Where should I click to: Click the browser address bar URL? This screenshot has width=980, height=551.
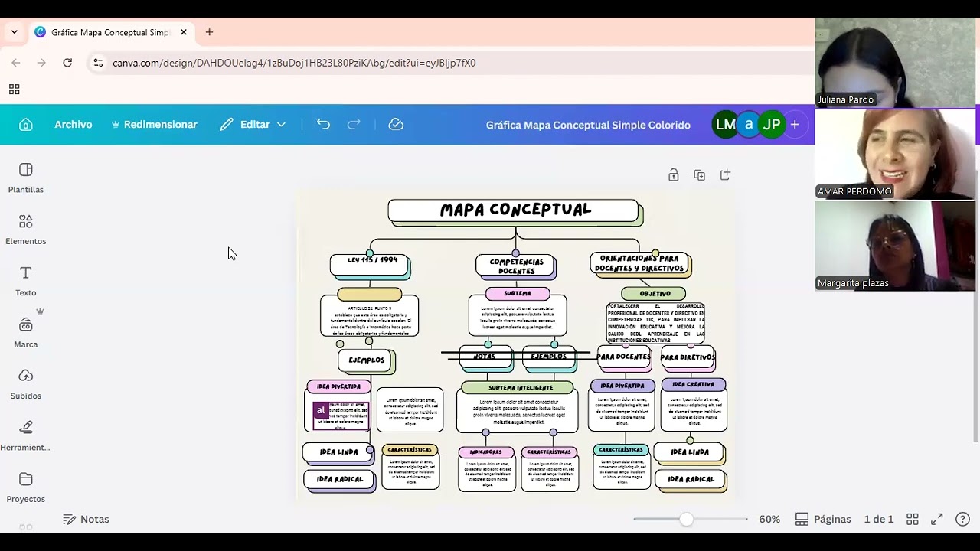click(x=294, y=63)
